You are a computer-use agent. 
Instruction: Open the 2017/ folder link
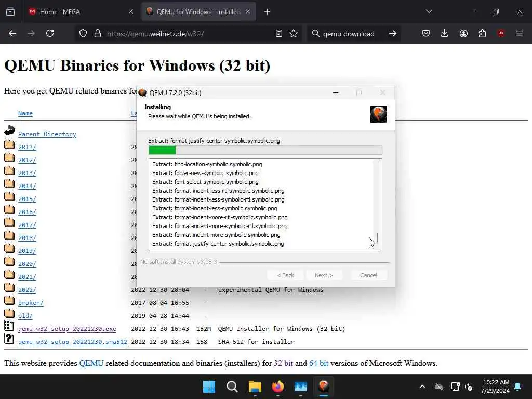27,225
